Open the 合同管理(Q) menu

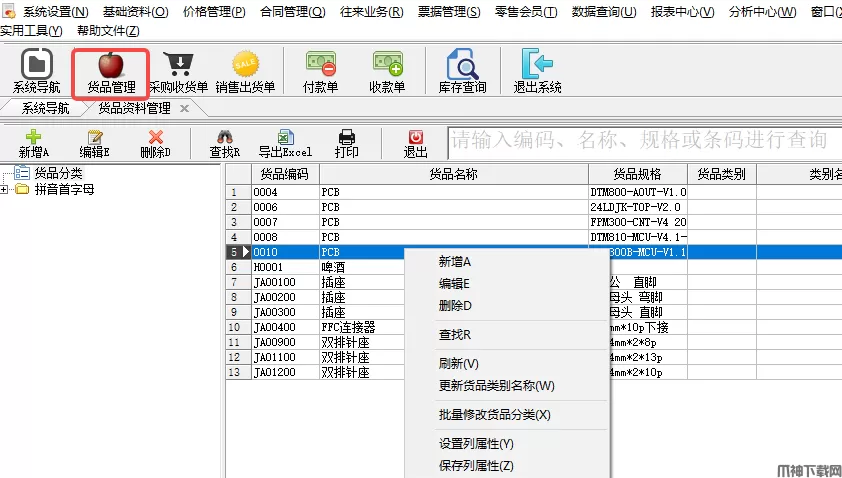point(293,12)
